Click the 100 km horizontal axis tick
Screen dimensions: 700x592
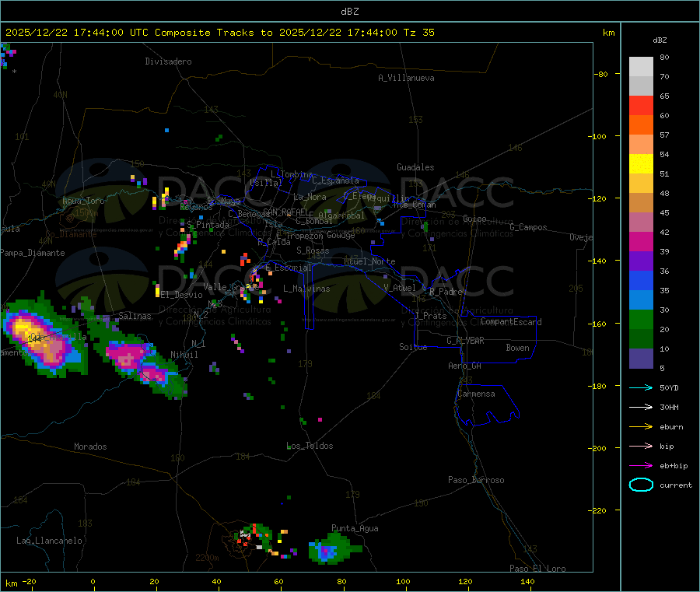[x=403, y=581]
